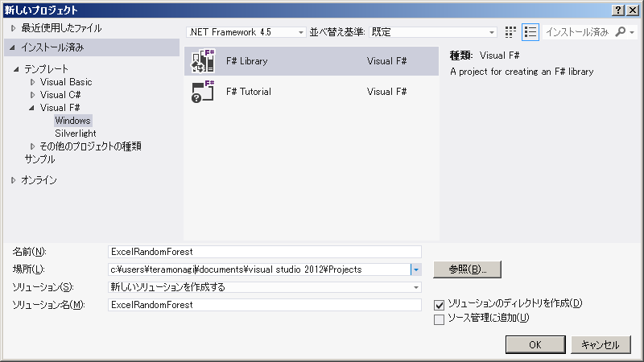Click the オンライン section label
Image resolution: width=644 pixels, height=362 pixels.
coord(39,179)
